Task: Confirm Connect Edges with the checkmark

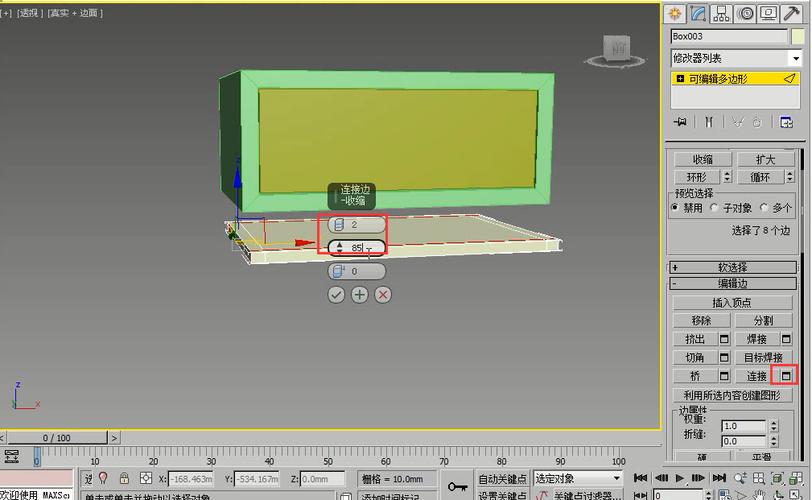Action: (336, 295)
